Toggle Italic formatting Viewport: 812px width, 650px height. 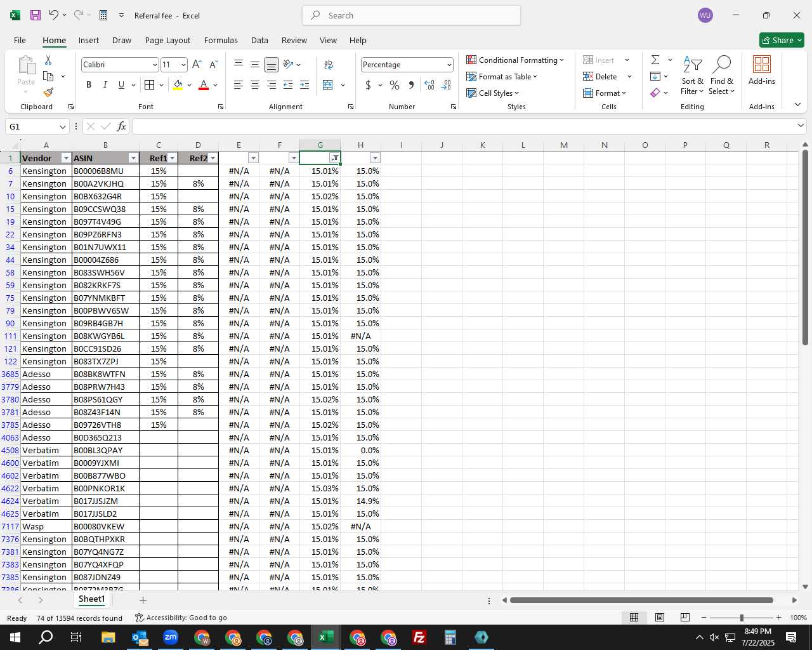point(105,85)
